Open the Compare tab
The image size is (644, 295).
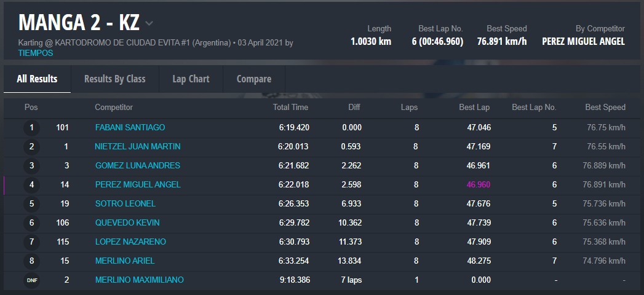click(x=253, y=79)
